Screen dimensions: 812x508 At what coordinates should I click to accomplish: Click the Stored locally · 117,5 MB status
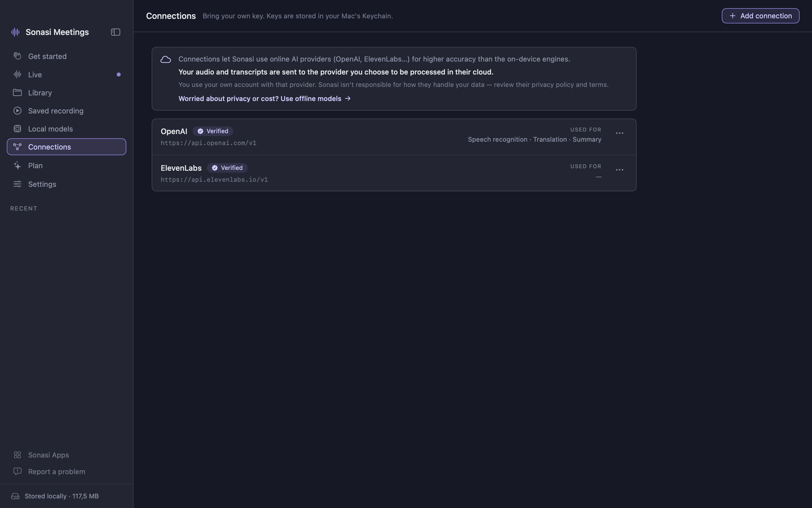click(x=62, y=496)
